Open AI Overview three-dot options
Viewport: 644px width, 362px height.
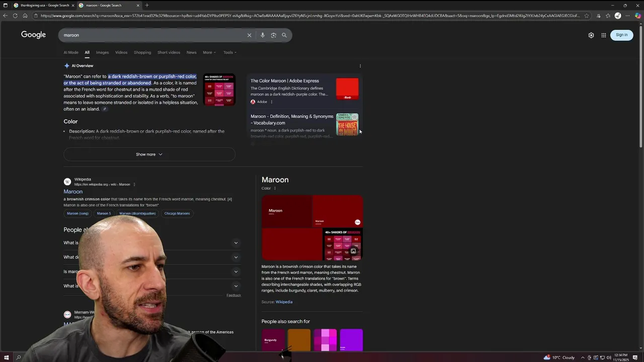pos(360,66)
